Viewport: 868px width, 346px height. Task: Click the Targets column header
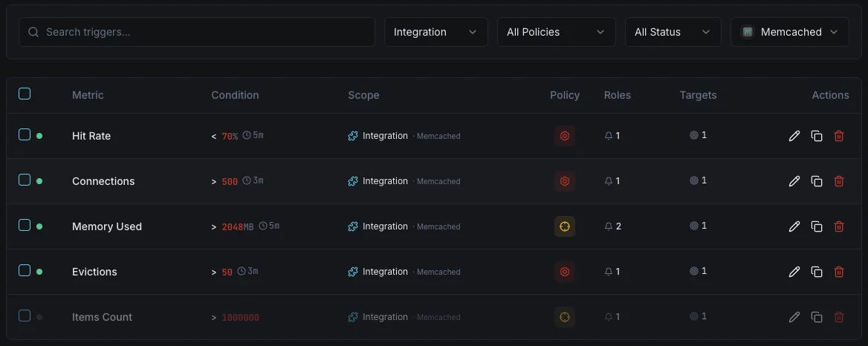[698, 95]
